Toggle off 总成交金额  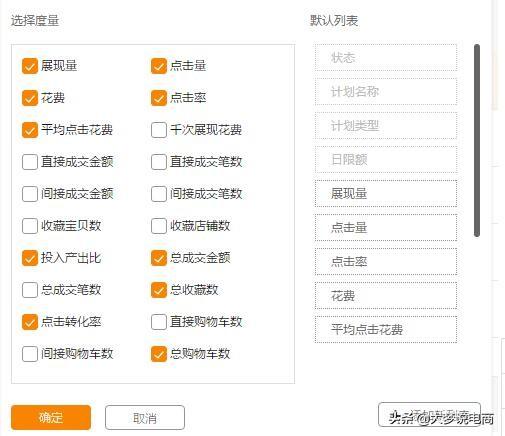pyautogui.click(x=159, y=258)
